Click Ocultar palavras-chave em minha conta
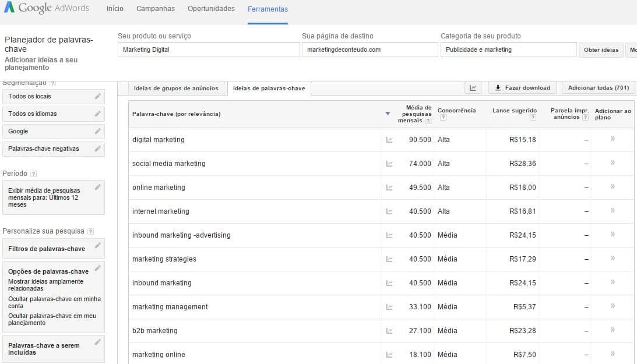The width and height of the screenshot is (637, 364). tap(54, 302)
